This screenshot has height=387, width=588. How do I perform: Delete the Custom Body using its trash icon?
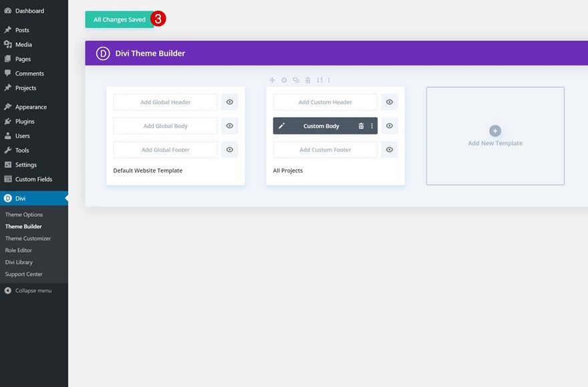(x=361, y=126)
